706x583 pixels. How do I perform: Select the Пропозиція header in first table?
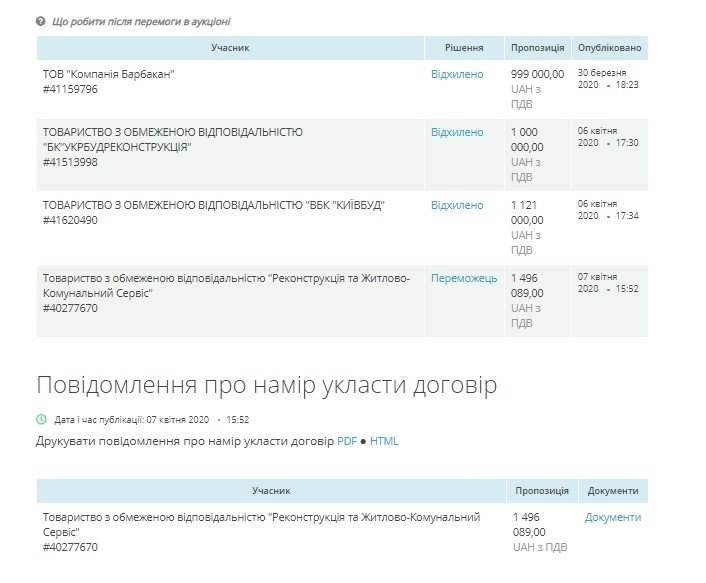click(538, 48)
